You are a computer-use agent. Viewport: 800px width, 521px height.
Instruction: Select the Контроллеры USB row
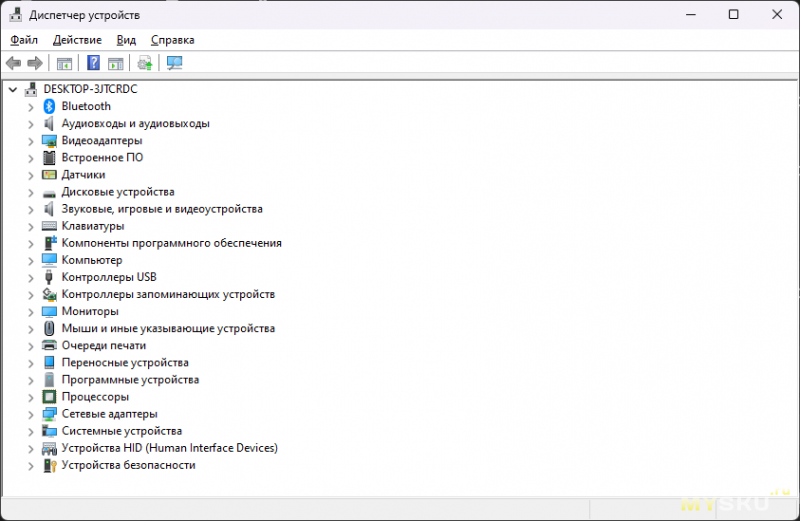click(109, 277)
